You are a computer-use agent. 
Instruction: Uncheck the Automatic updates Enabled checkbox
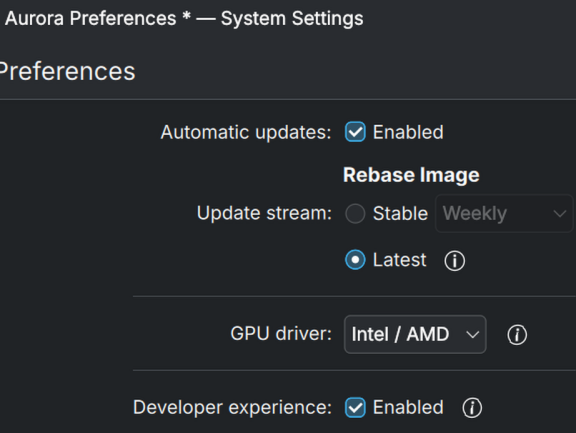click(x=355, y=132)
